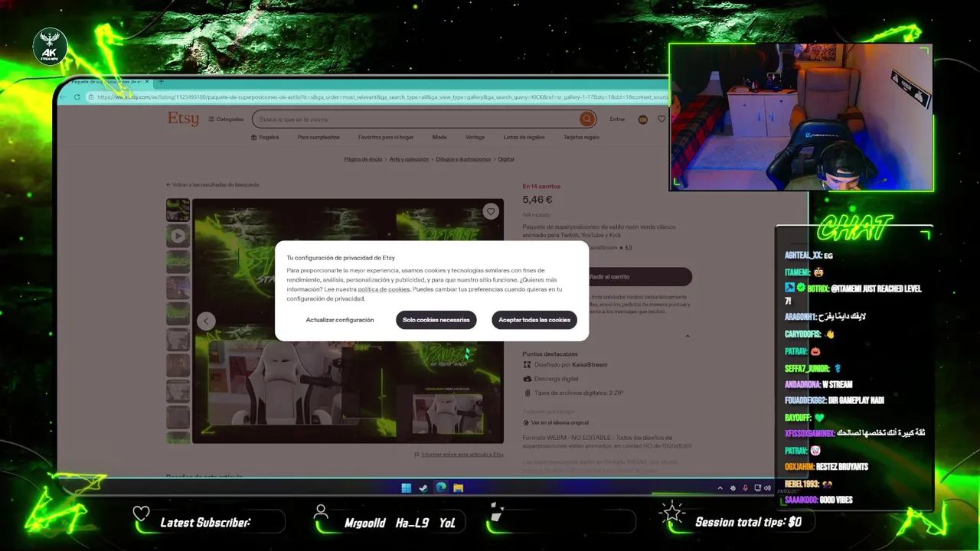Open Para cumpleaños menu item
980x551 pixels.
click(x=318, y=138)
